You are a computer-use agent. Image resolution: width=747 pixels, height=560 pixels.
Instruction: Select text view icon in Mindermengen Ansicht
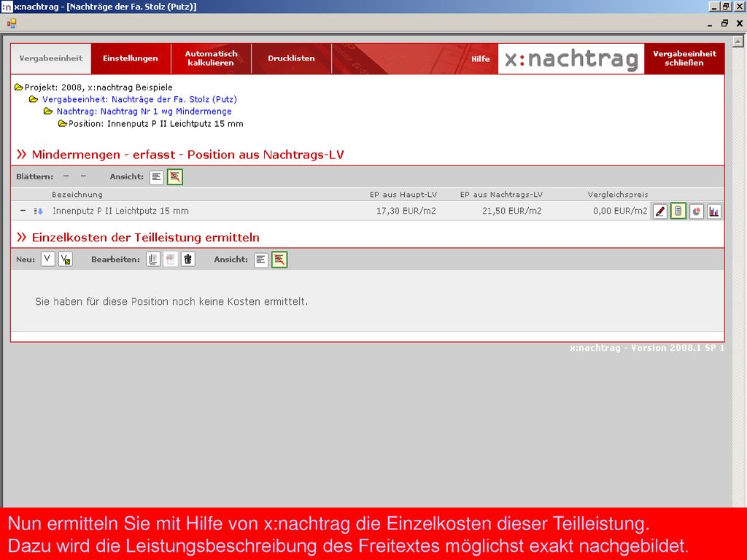pyautogui.click(x=157, y=176)
